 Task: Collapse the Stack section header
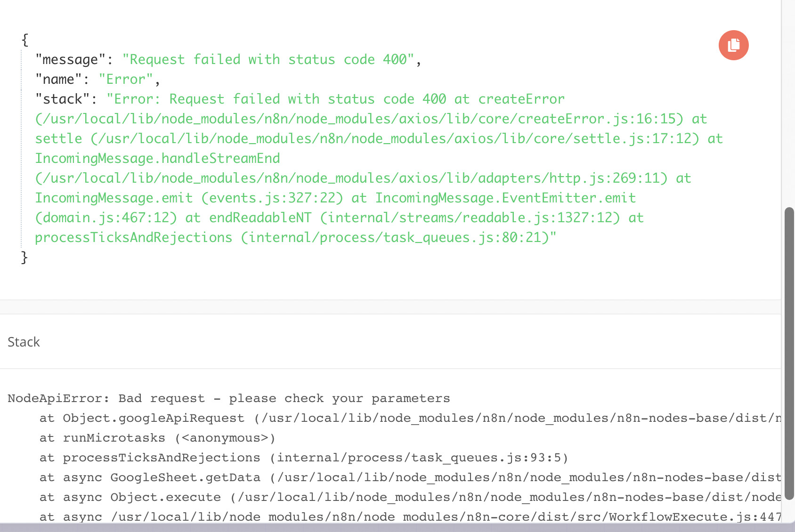tap(24, 342)
